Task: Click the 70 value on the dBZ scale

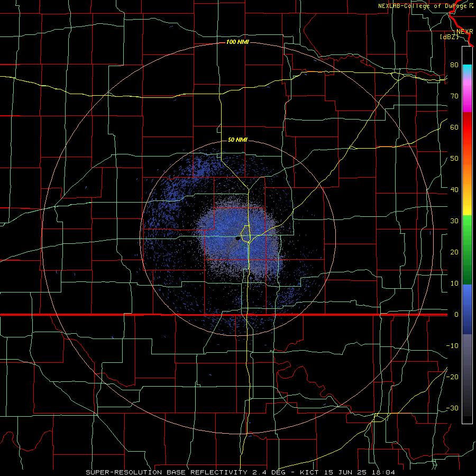Action: [454, 96]
